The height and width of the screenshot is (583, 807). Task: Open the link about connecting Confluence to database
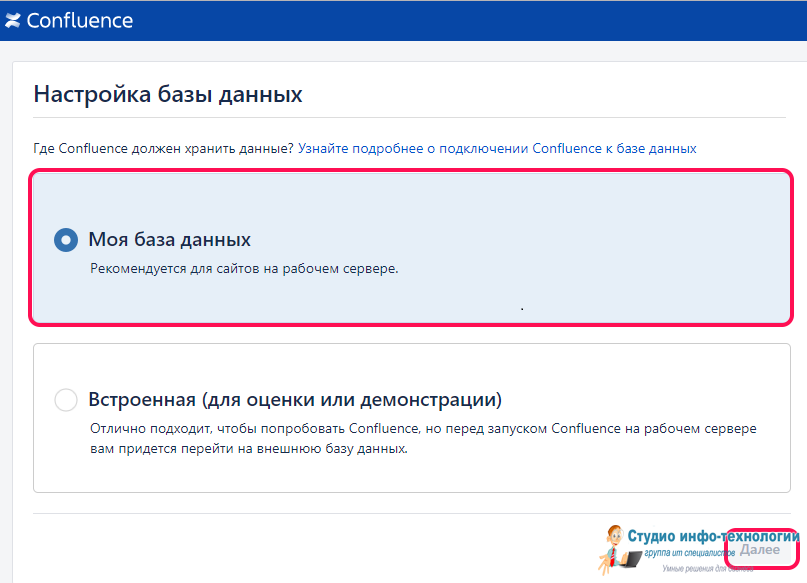[497, 148]
